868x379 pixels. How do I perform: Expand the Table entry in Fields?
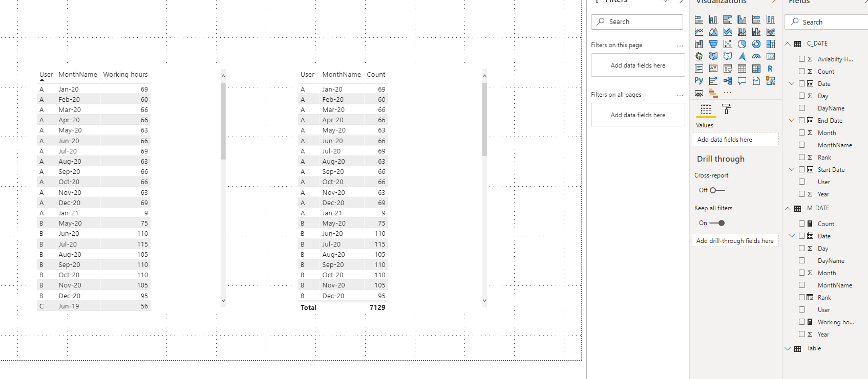pyautogui.click(x=788, y=348)
